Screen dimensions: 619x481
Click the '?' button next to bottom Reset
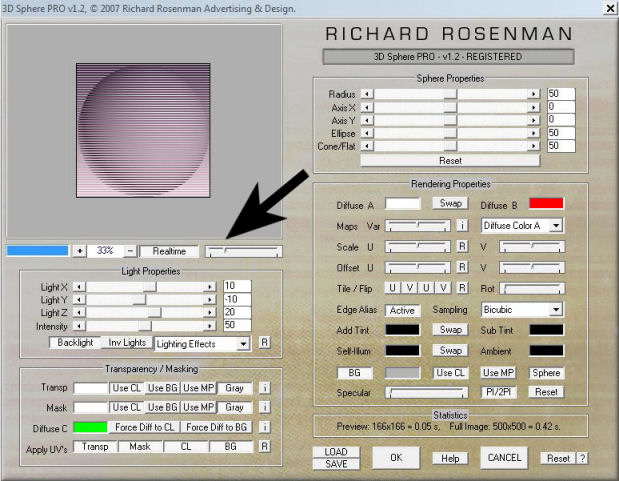[582, 458]
